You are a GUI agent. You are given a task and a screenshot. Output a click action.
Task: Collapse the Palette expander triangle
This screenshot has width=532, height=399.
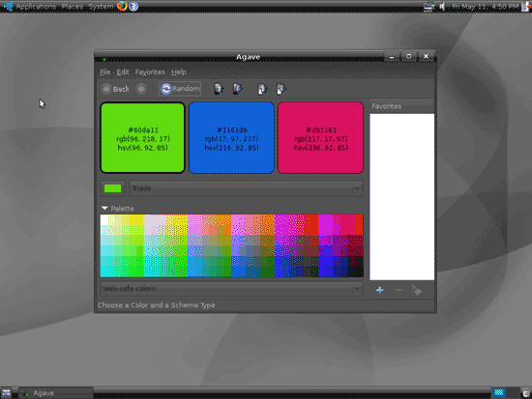coord(104,208)
